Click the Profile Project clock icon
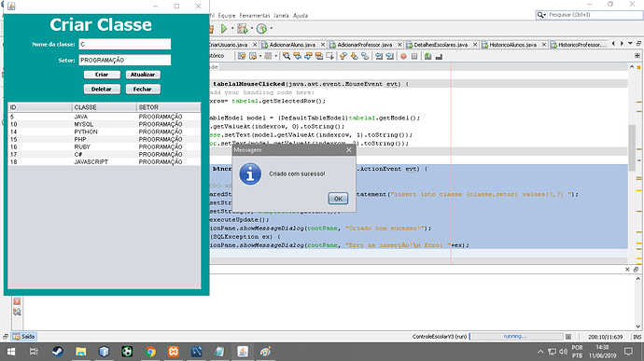The width and height of the screenshot is (644, 361). tap(261, 28)
